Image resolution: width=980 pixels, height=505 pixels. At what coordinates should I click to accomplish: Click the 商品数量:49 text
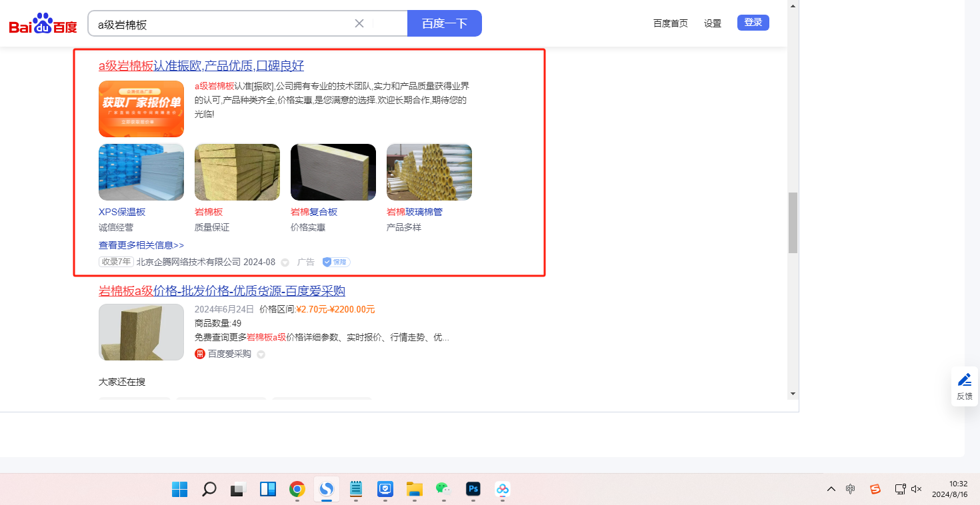click(x=218, y=323)
